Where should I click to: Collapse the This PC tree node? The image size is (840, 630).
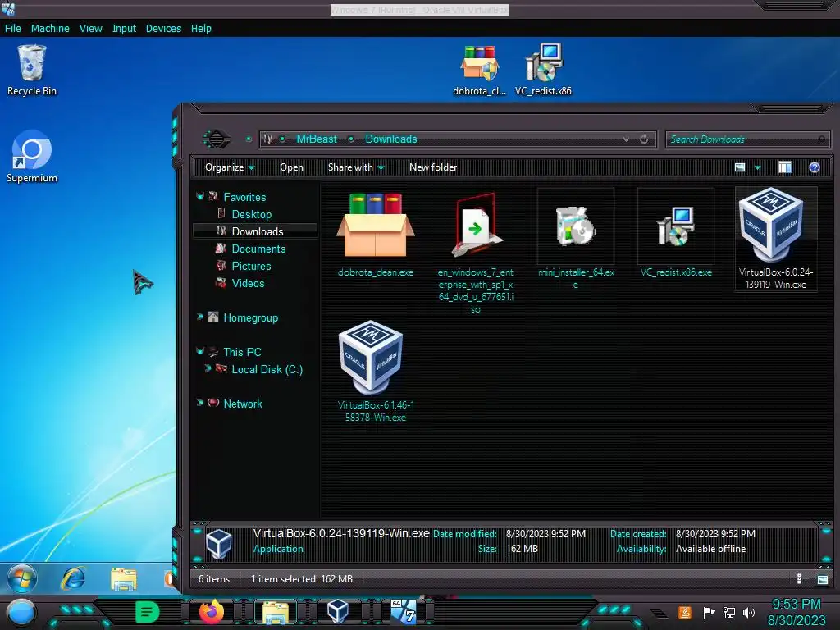click(200, 351)
